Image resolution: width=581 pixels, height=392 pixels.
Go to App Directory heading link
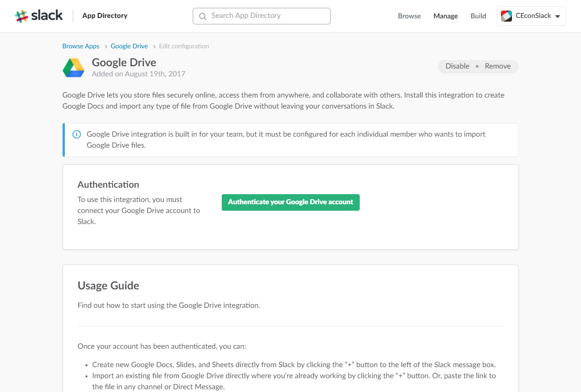(x=105, y=16)
